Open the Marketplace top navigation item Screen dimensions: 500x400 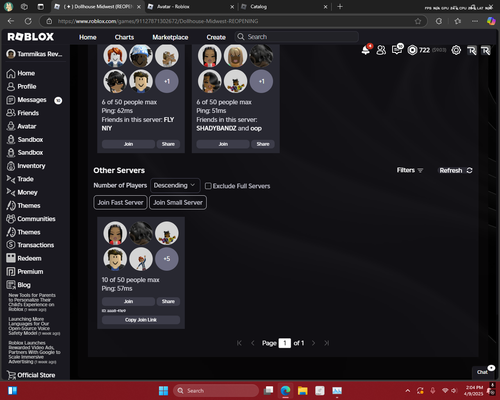[x=170, y=37]
